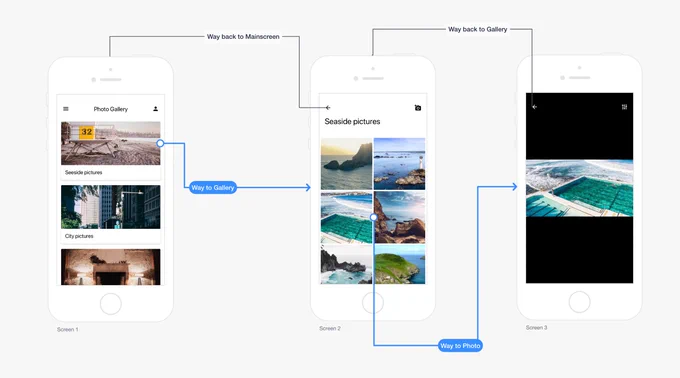Open the fireplace album thumbnail on Screen 1
The image size is (680, 378).
point(111,267)
